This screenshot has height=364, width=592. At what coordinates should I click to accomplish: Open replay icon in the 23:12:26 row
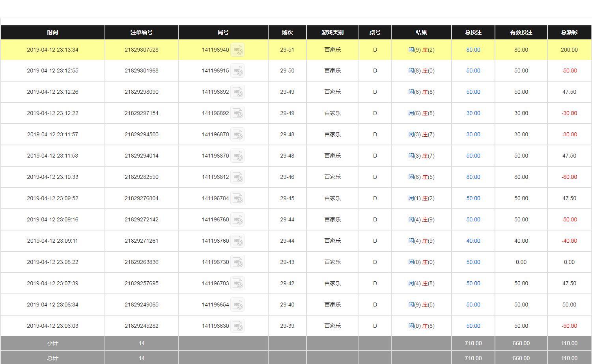tap(237, 92)
